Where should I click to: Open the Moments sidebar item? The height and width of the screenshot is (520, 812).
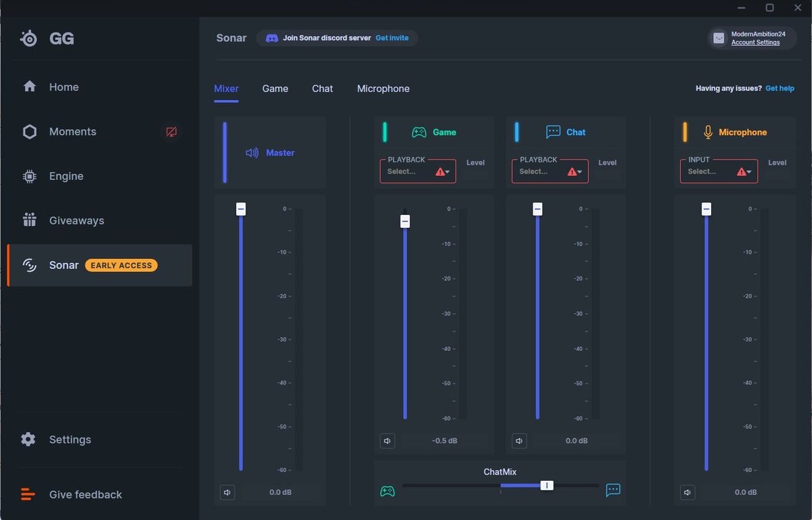(x=99, y=131)
